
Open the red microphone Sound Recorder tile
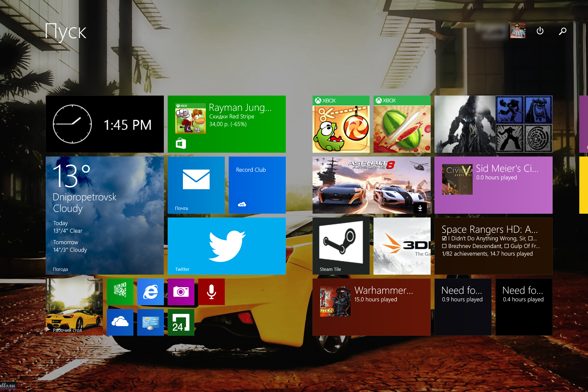[212, 292]
